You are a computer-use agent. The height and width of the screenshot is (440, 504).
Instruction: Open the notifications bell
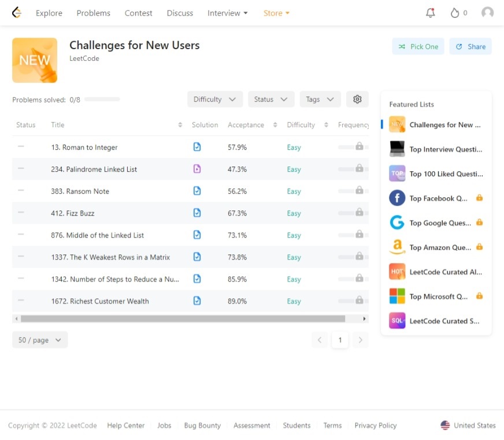tap(431, 13)
